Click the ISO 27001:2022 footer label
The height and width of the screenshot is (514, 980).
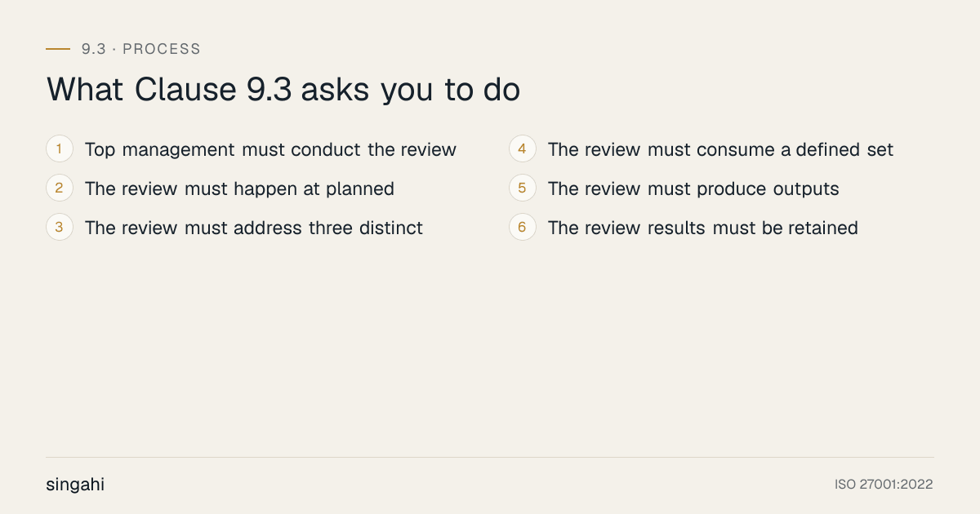[x=884, y=485]
